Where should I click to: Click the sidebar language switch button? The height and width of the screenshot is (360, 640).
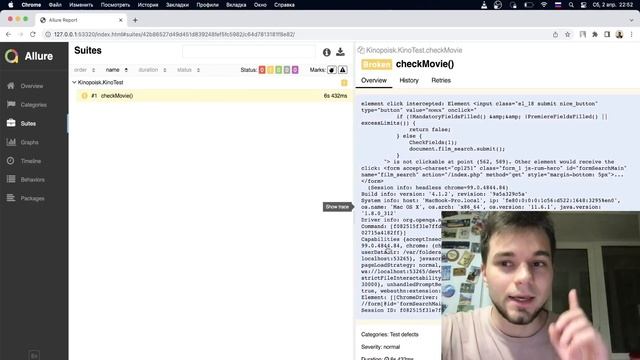point(34,356)
